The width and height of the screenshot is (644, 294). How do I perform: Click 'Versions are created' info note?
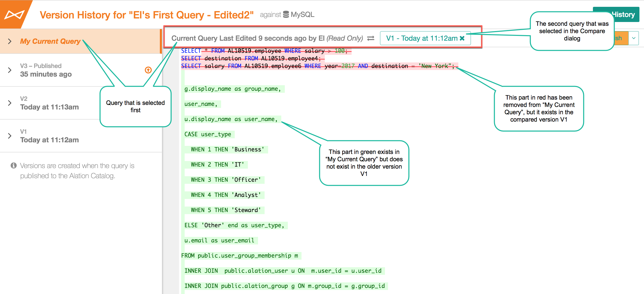pos(77,171)
